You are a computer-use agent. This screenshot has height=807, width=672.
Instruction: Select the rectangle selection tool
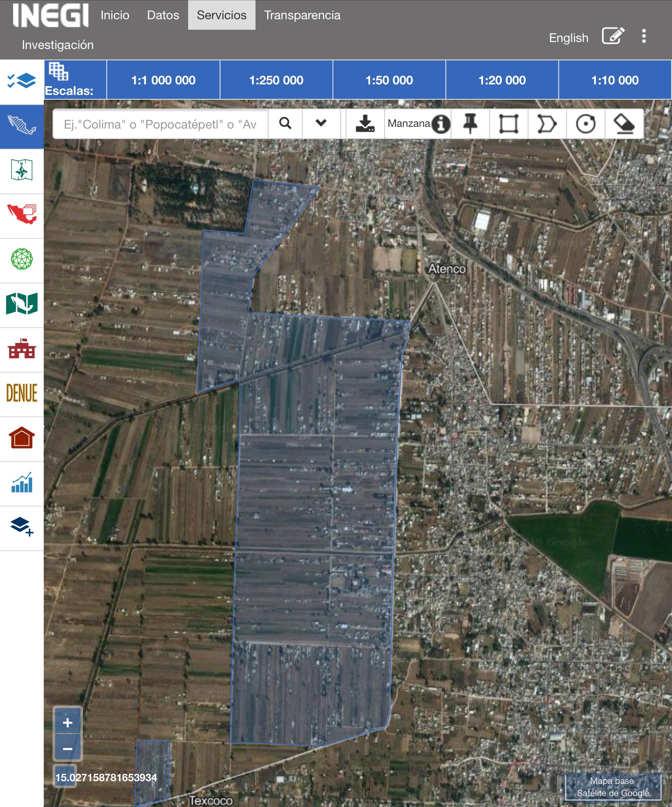coord(509,124)
